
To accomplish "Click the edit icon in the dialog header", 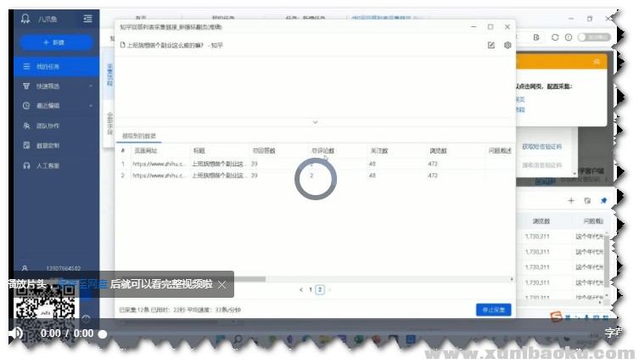I will click(x=491, y=45).
